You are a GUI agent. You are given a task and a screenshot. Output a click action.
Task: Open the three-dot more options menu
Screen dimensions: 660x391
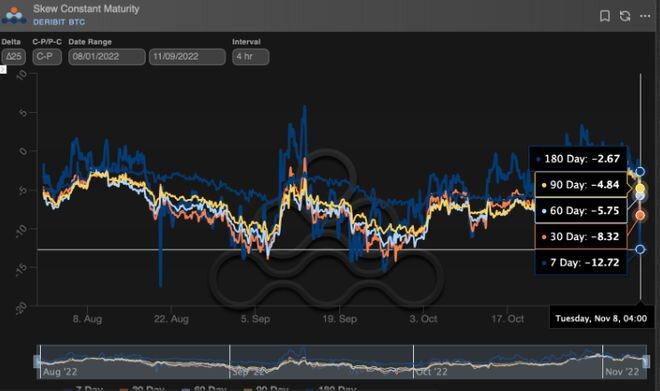[645, 16]
